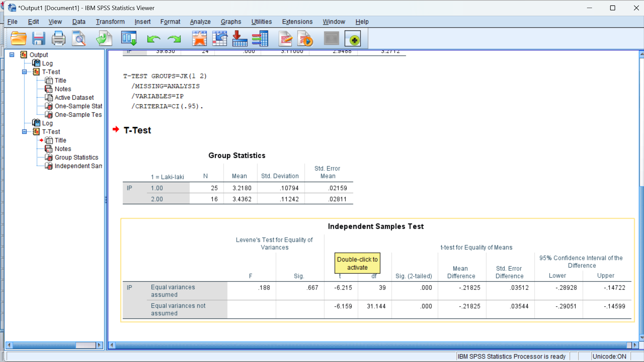Open the Analyze menu
This screenshot has width=644, height=362.
200,22
